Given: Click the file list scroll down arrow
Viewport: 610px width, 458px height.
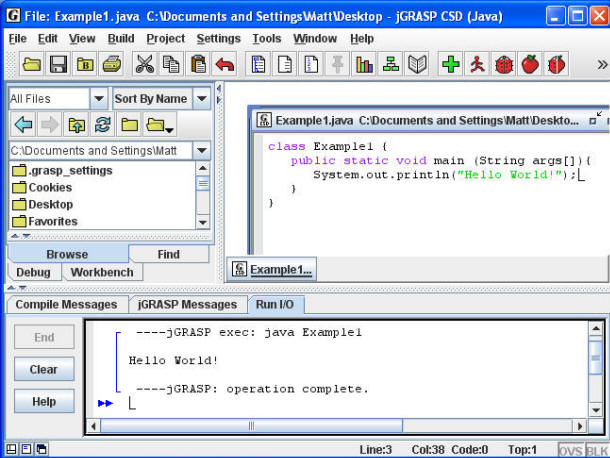Looking at the screenshot, I should [203, 222].
